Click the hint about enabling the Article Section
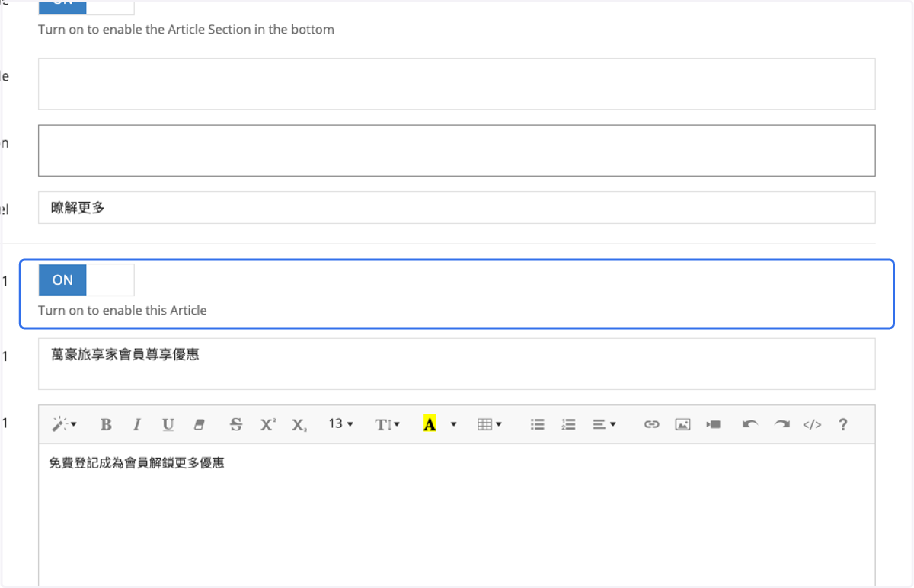 [x=186, y=30]
